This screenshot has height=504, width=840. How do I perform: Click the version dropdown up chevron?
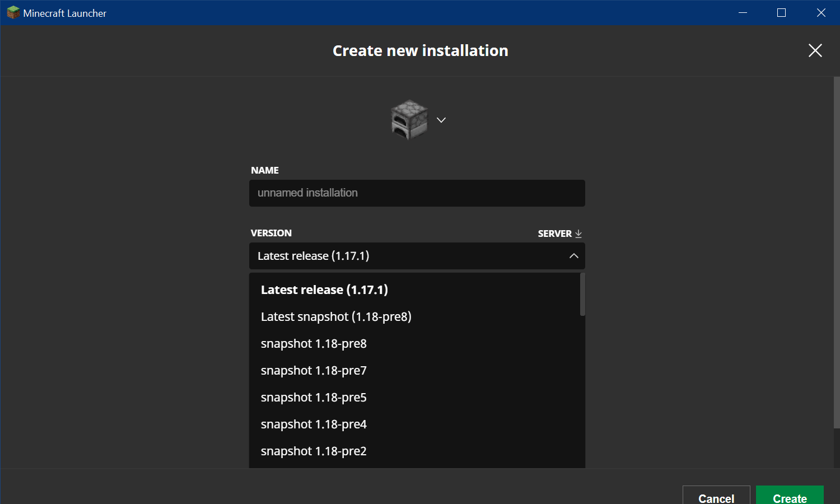tap(573, 256)
